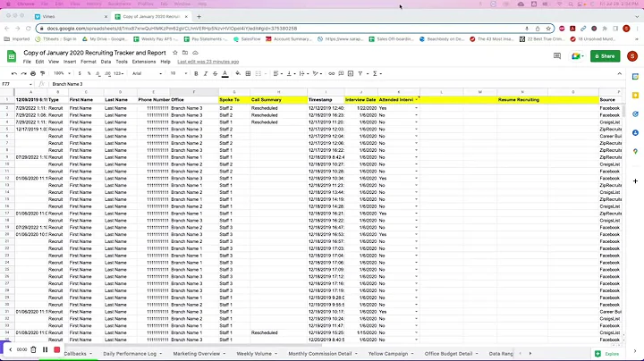Click the Insert link icon
The image size is (644, 361).
[x=332, y=73]
